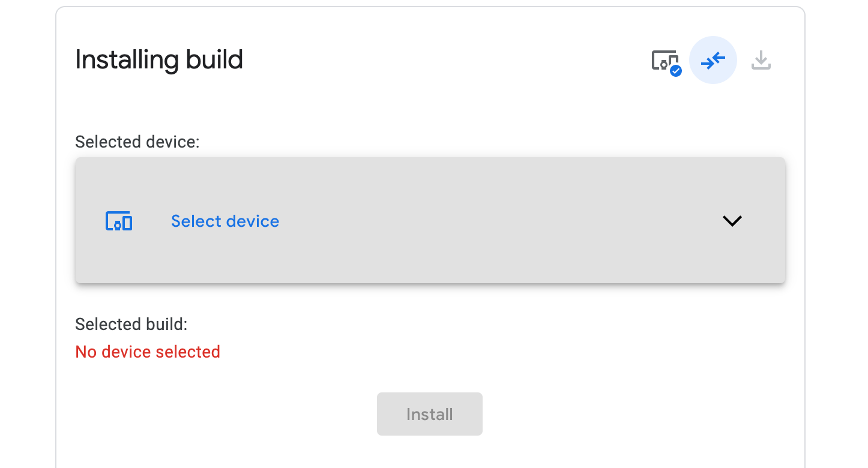Click the word "Installing" in the title
The width and height of the screenshot is (868, 468).
pyautogui.click(x=126, y=60)
